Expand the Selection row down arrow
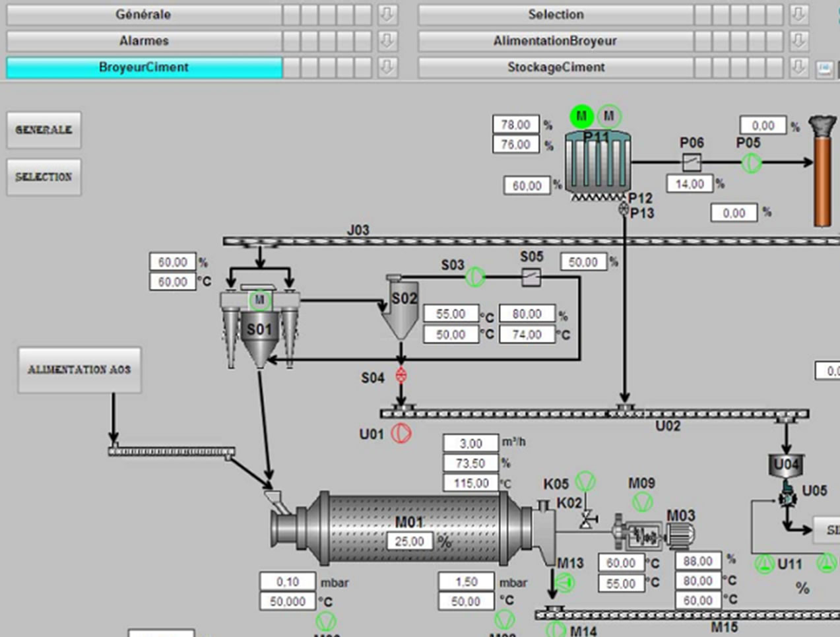 point(798,15)
